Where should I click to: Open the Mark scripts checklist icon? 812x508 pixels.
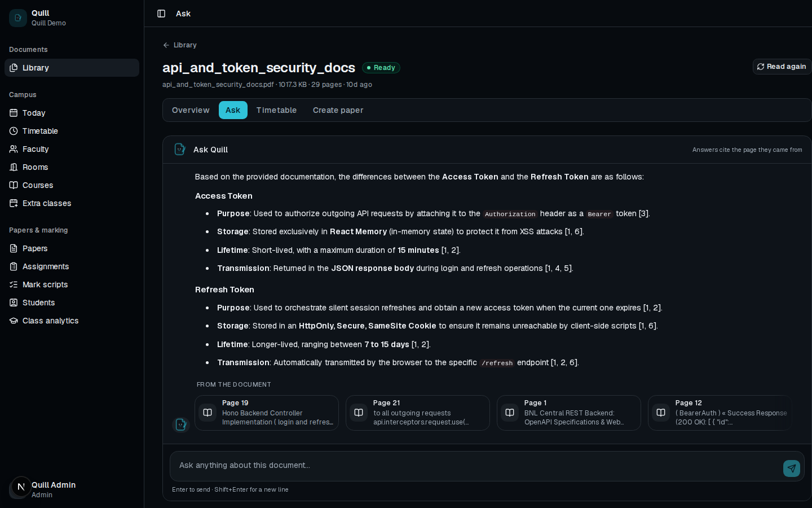pos(14,284)
